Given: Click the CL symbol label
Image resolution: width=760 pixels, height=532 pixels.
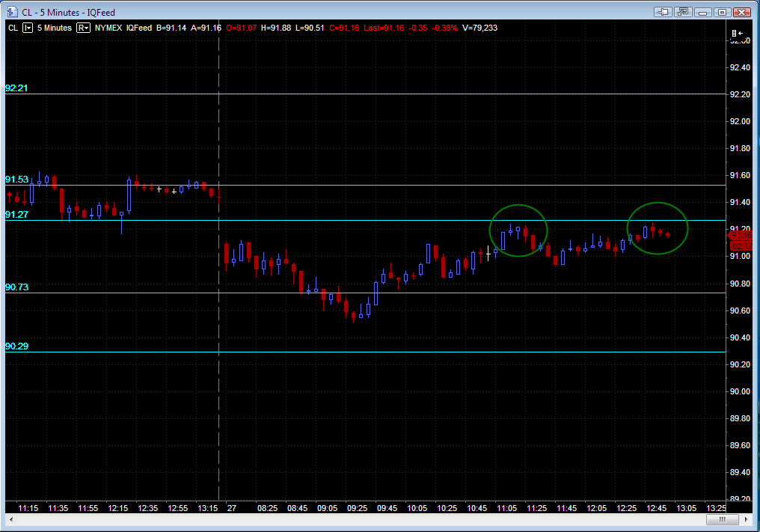Looking at the screenshot, I should (x=13, y=28).
